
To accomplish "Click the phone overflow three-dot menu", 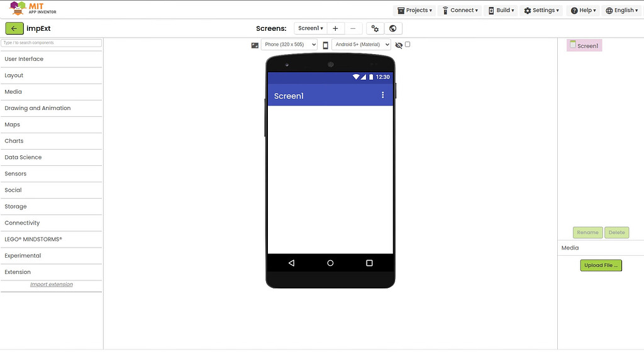I will pos(382,95).
